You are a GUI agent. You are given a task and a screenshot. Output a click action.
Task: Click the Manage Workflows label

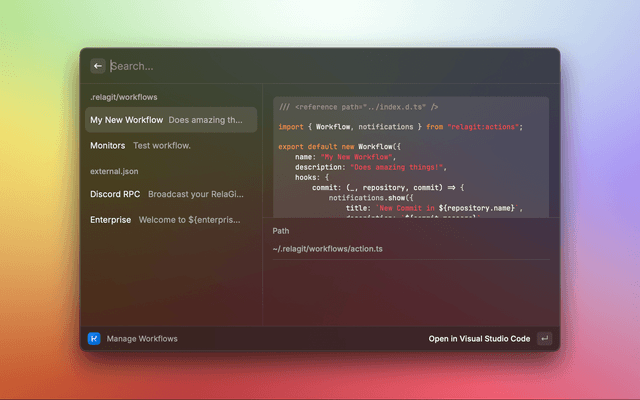tap(142, 339)
